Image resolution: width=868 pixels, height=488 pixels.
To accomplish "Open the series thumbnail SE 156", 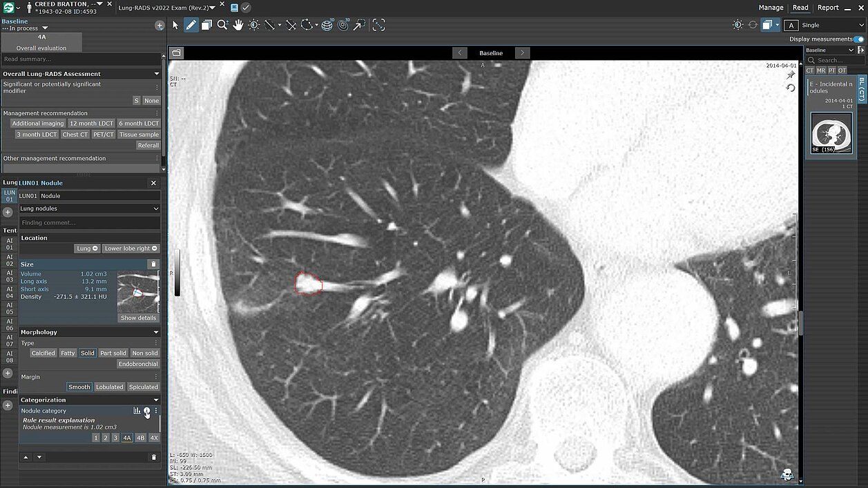I will (x=831, y=133).
